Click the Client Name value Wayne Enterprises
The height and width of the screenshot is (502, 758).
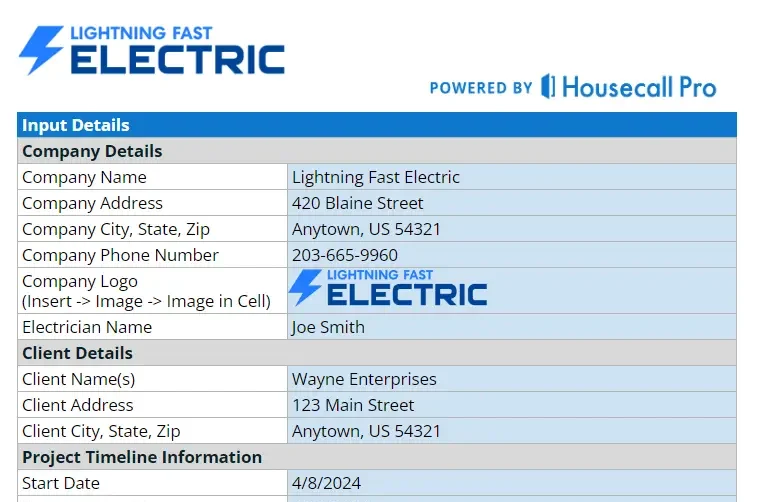click(x=511, y=379)
